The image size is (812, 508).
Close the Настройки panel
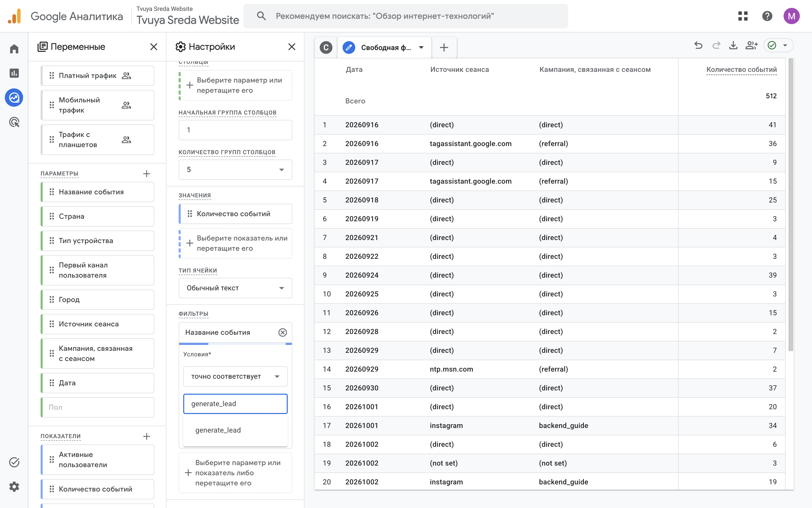292,47
